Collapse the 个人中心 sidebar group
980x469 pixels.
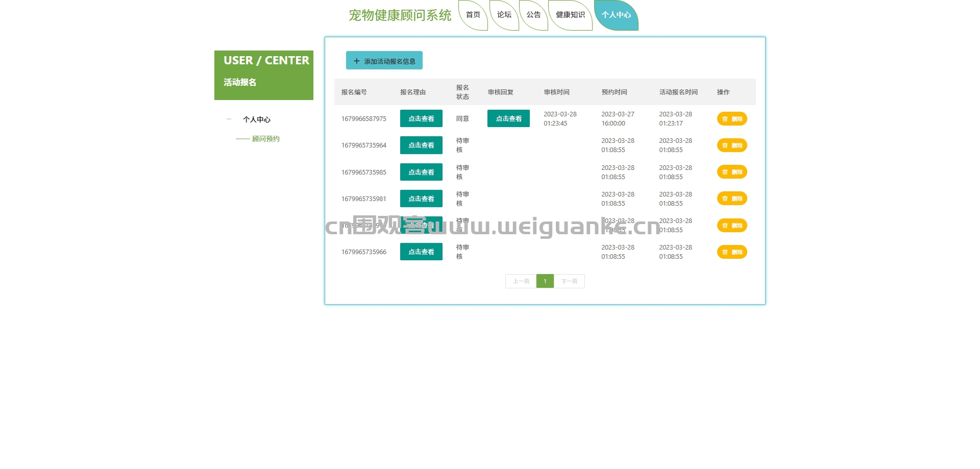point(257,119)
